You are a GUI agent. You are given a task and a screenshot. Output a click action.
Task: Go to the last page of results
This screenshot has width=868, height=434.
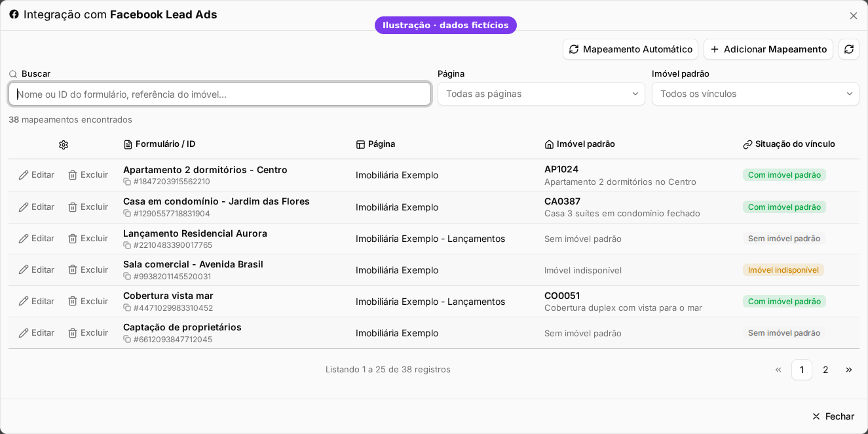tap(849, 370)
